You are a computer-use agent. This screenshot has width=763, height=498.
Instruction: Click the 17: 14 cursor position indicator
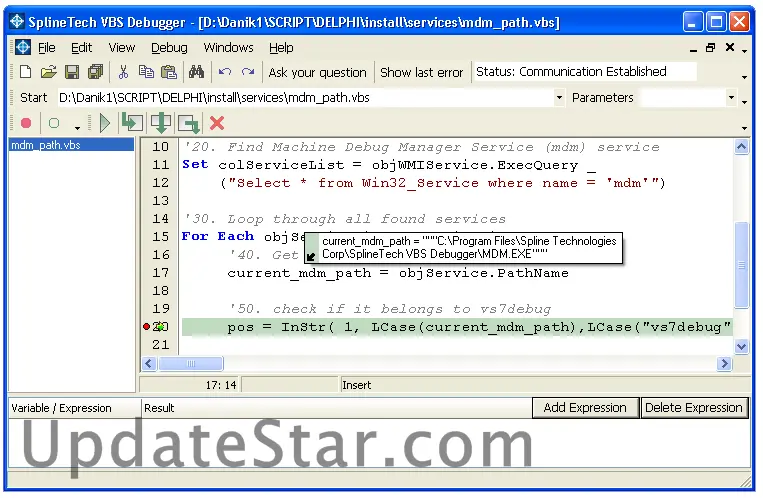point(221,385)
